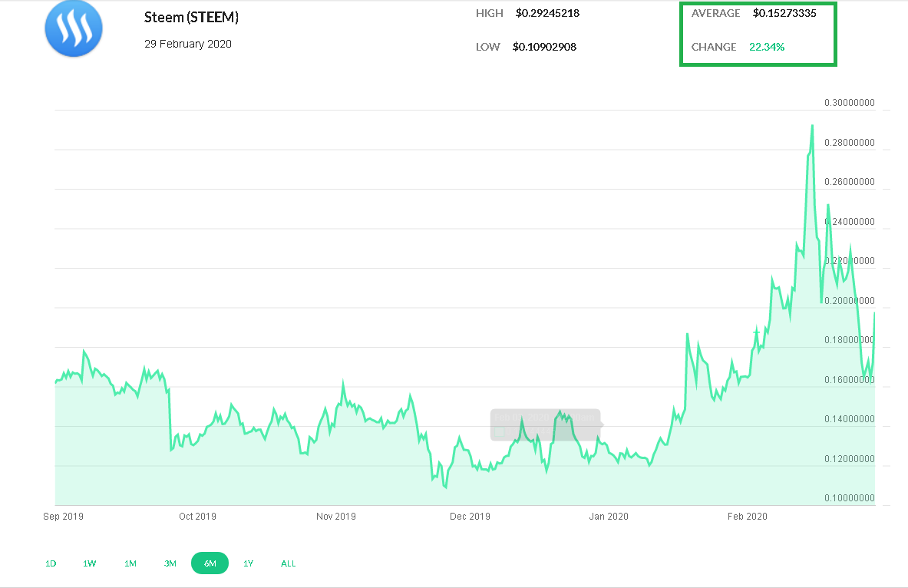Click the AVERAGE label
This screenshot has height=588, width=908.
point(716,13)
